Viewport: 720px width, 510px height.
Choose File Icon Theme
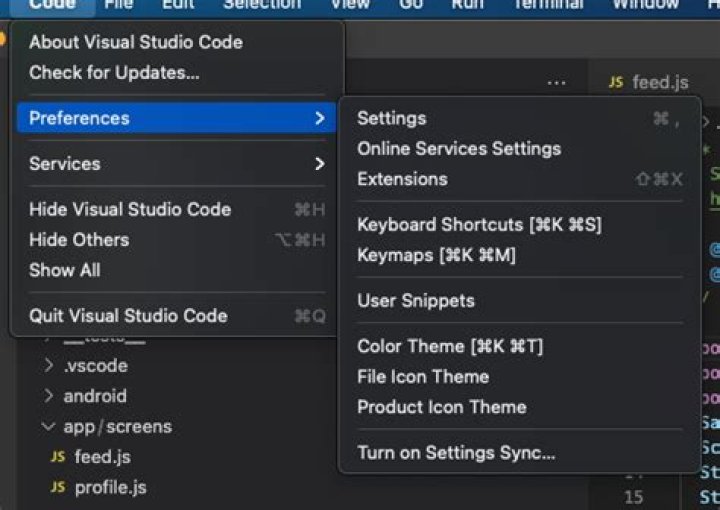tap(520, 377)
